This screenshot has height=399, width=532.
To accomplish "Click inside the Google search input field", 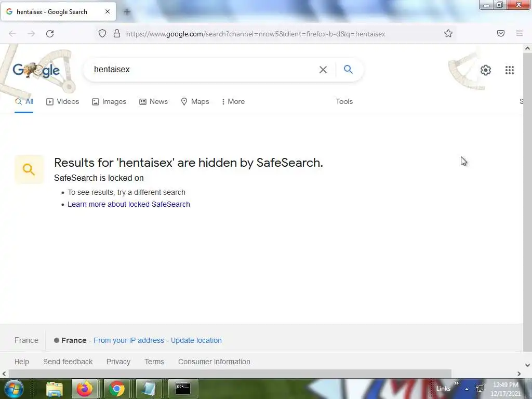I will pyautogui.click(x=204, y=70).
